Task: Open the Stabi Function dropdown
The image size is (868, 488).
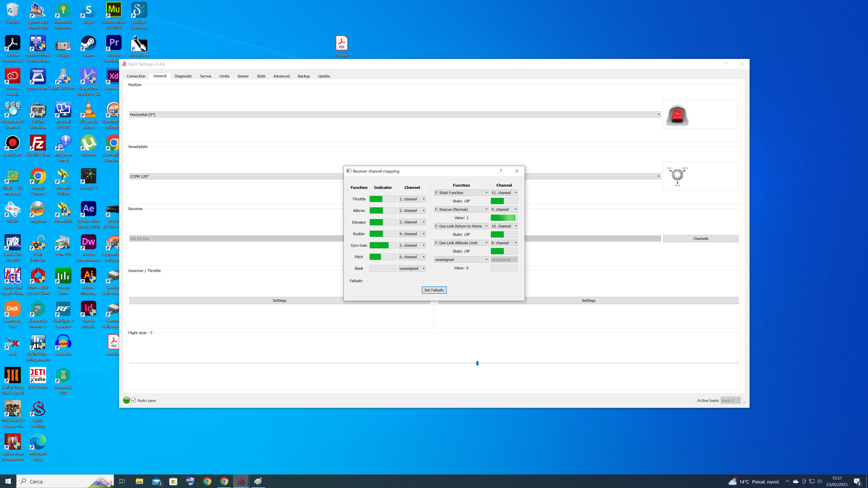Action: (461, 193)
